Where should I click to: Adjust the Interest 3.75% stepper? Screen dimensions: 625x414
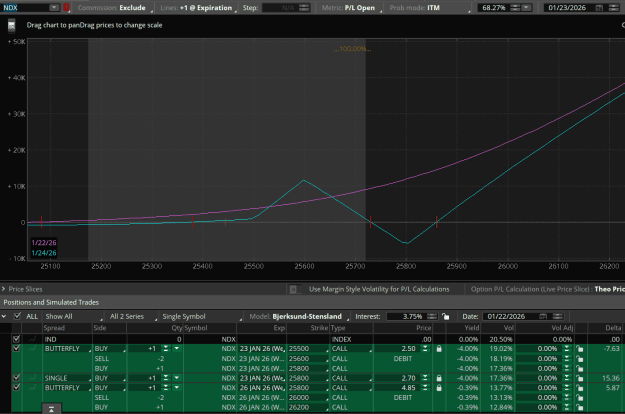click(x=432, y=316)
